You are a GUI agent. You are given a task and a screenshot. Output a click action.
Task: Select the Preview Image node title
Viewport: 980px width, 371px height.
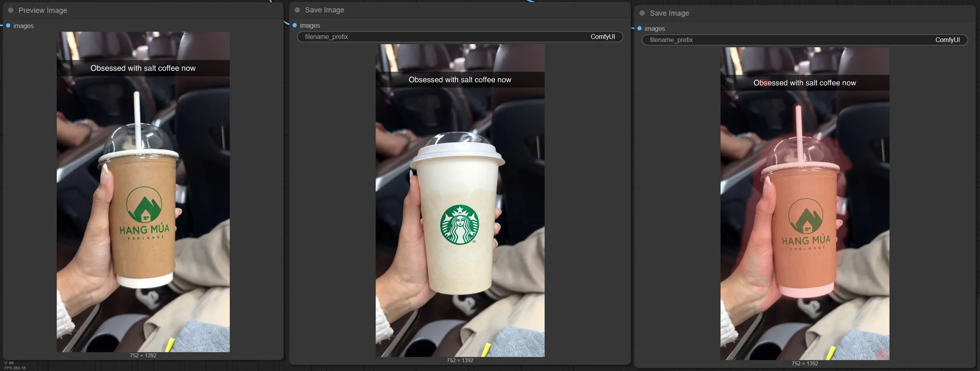(x=43, y=10)
